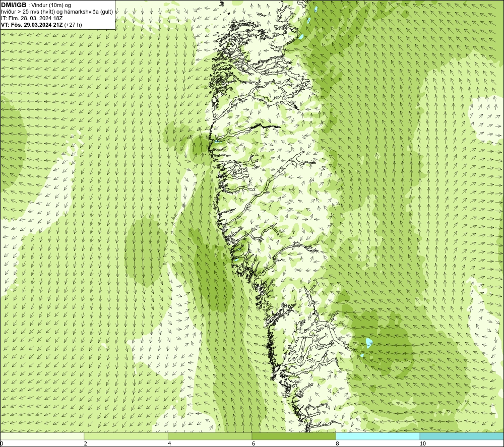
Task: Click the above 10 m/s teal legend segment
Action: click(x=462, y=436)
